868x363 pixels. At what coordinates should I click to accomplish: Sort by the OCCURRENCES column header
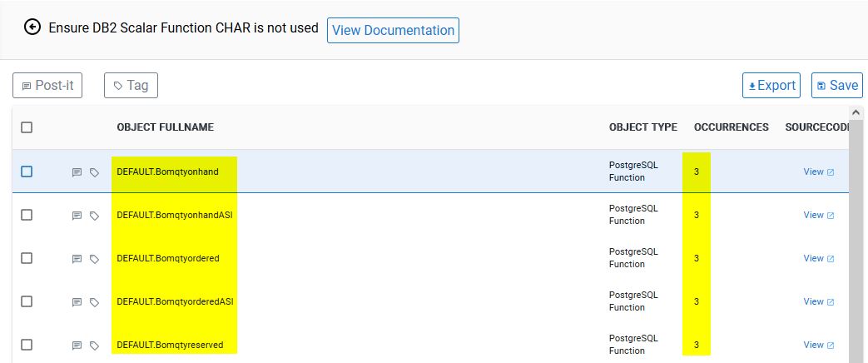pyautogui.click(x=731, y=127)
